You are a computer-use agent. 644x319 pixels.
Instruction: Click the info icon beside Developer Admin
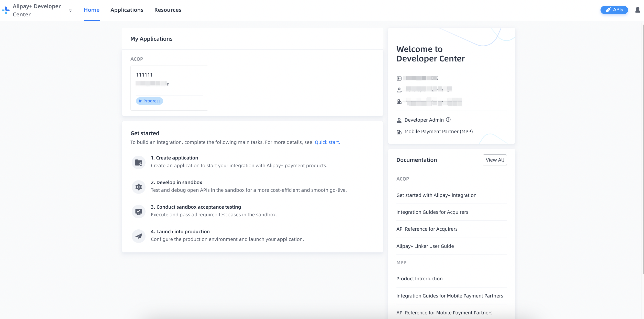(x=448, y=119)
